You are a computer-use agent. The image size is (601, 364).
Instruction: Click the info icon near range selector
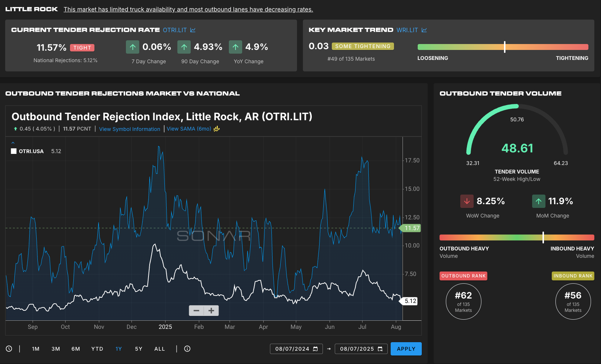pyautogui.click(x=187, y=349)
